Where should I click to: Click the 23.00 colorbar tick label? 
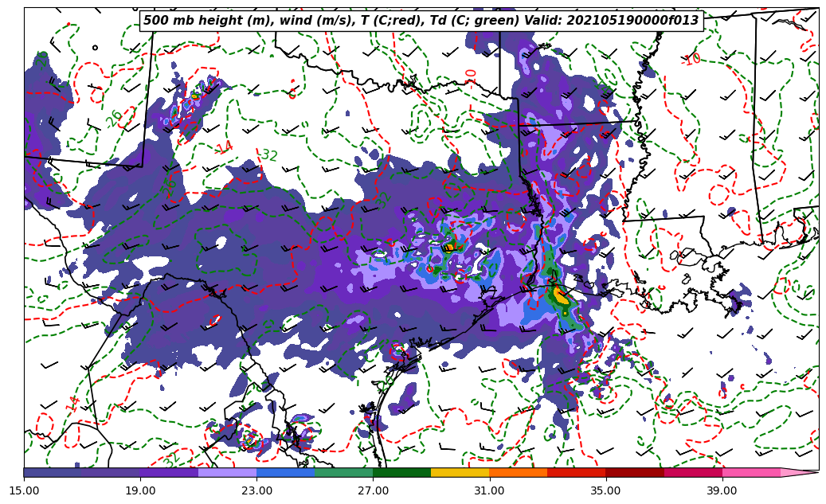click(256, 490)
